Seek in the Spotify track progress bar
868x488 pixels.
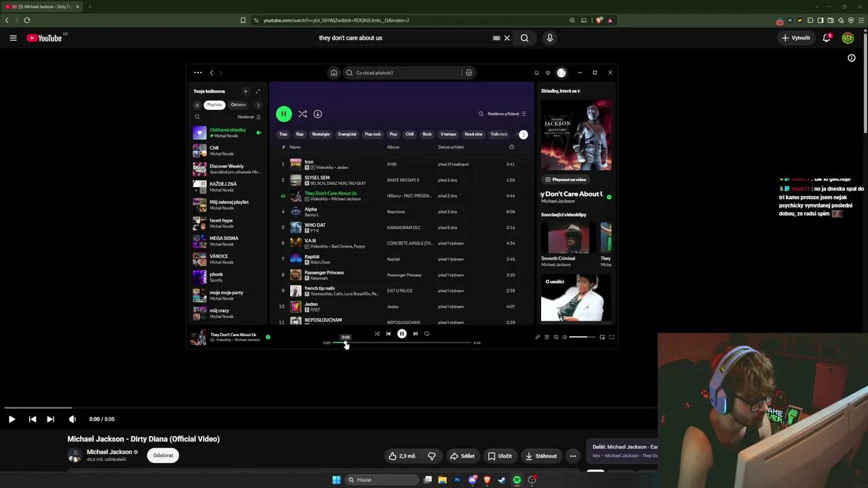(x=402, y=343)
